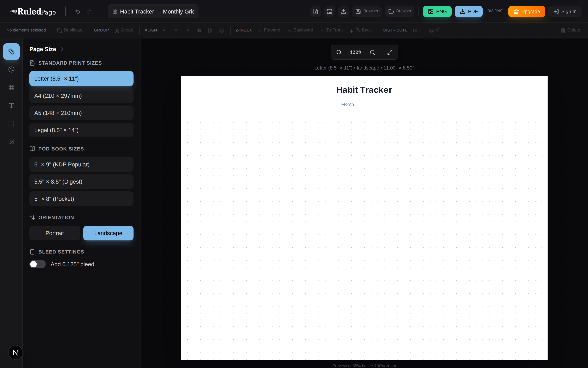Click the fifth Align icon
The width and height of the screenshot is (588, 368).
tap(210, 30)
